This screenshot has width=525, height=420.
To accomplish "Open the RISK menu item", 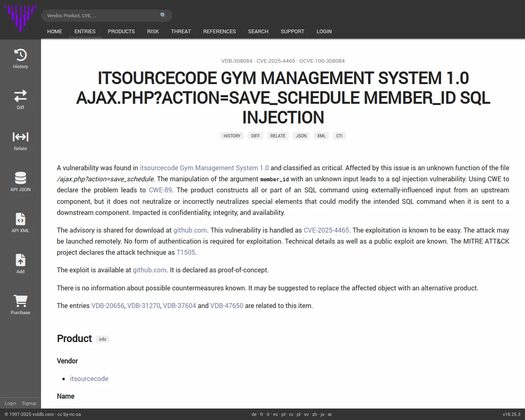I will (153, 31).
